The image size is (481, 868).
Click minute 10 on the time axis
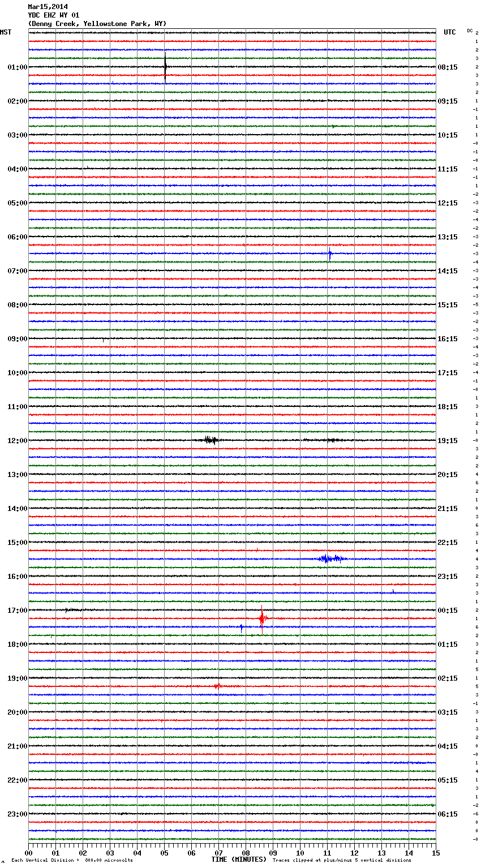(300, 853)
